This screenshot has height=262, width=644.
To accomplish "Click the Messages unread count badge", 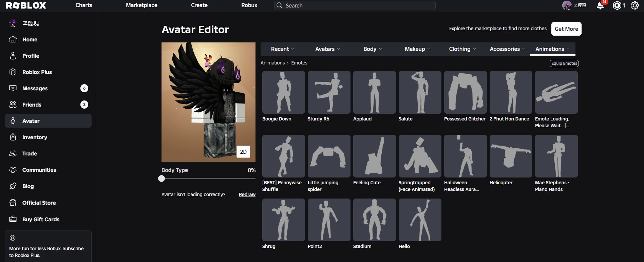I will [84, 88].
